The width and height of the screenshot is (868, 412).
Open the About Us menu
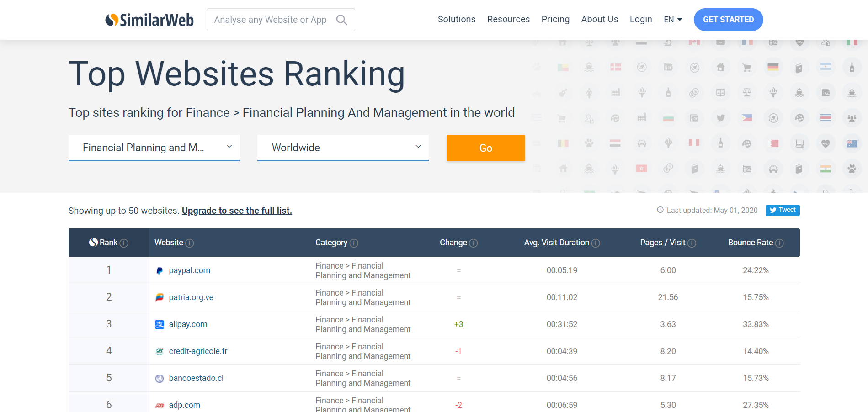pyautogui.click(x=599, y=19)
